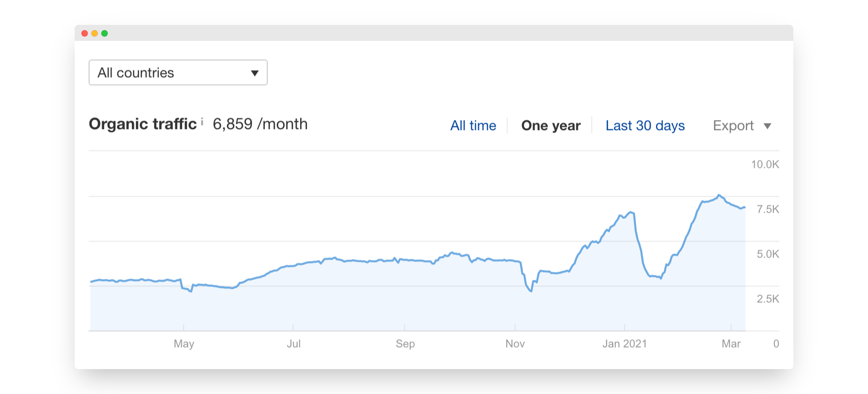Click the Jan 2021 axis label
The width and height of the screenshot is (868, 394).
[x=625, y=344]
